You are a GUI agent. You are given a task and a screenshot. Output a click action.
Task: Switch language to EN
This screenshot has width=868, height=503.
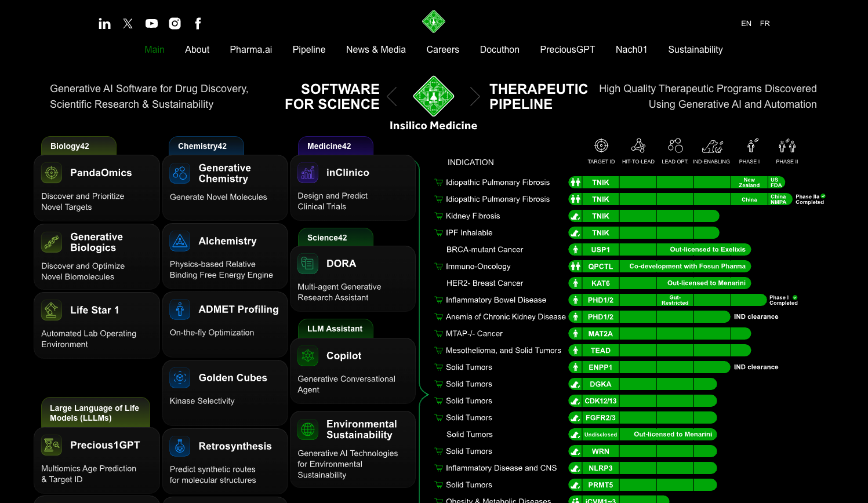click(x=746, y=24)
